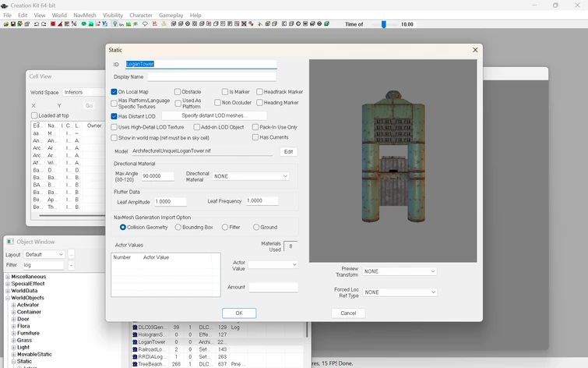Click the green circle toolbar icon
This screenshot has width=588, height=368.
click(x=83, y=24)
